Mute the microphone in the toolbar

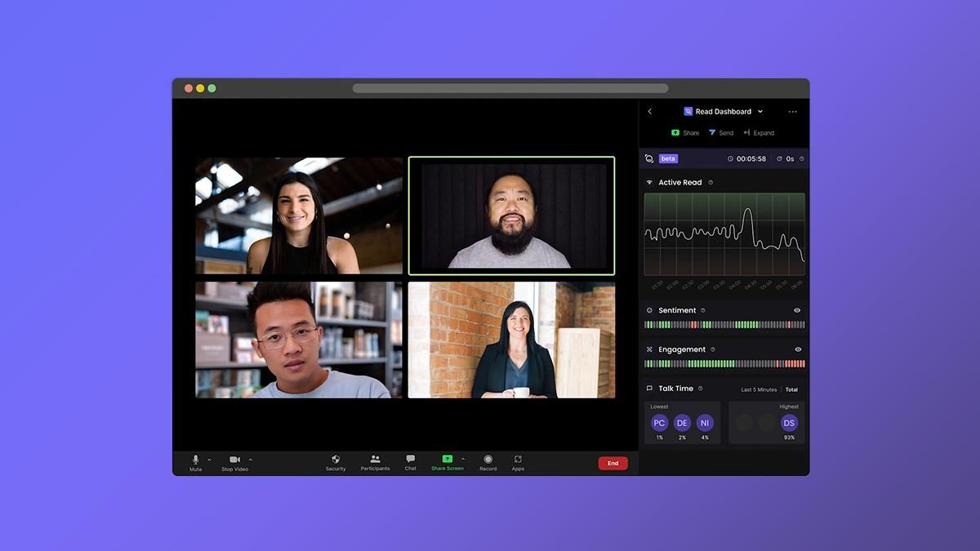pyautogui.click(x=195, y=460)
